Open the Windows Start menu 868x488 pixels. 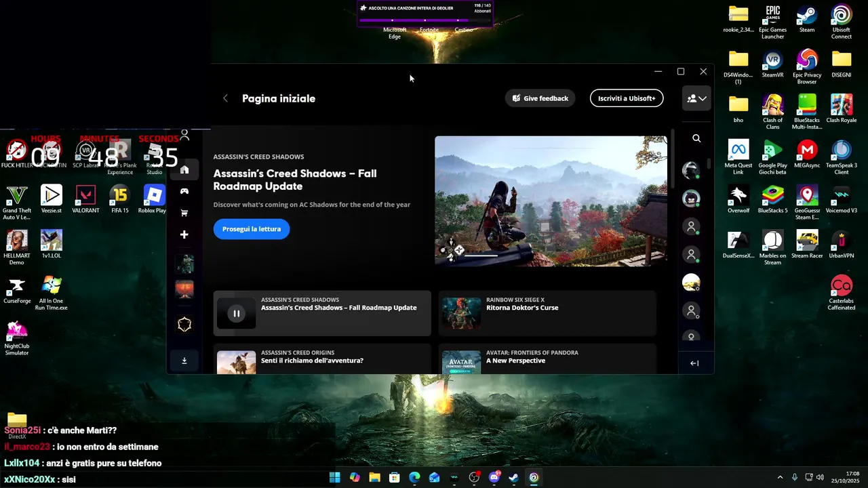(335, 477)
